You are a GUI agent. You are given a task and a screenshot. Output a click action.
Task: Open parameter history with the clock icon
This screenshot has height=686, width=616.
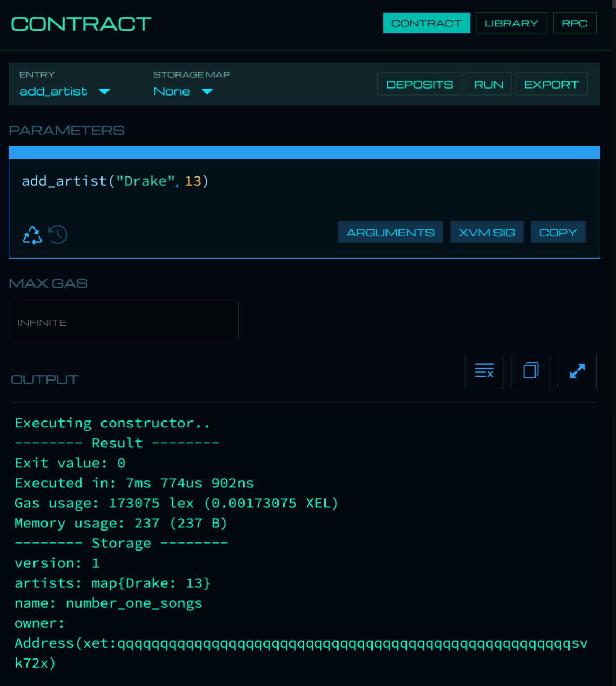coord(58,234)
